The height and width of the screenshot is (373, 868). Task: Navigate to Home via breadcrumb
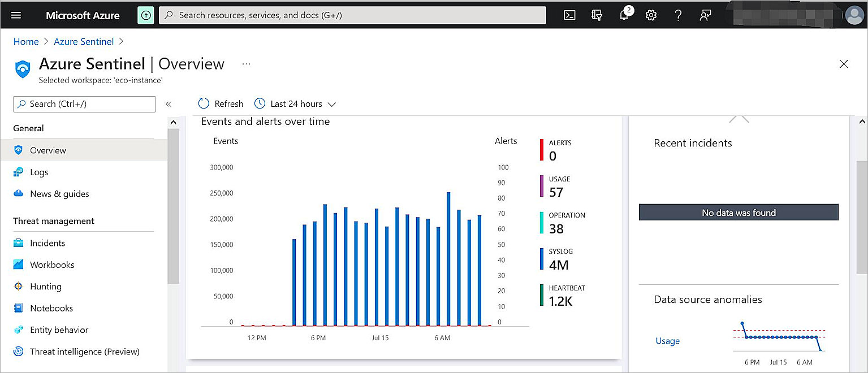click(26, 41)
